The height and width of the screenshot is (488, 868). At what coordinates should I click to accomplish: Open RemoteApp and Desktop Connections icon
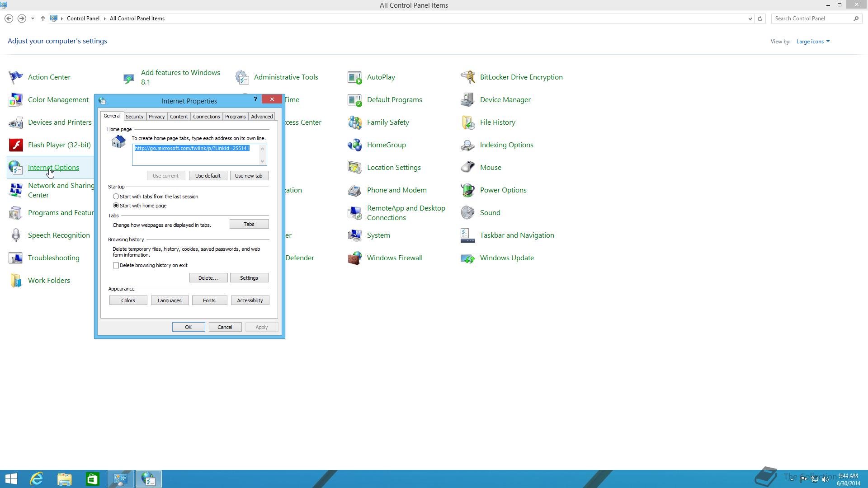(x=355, y=213)
